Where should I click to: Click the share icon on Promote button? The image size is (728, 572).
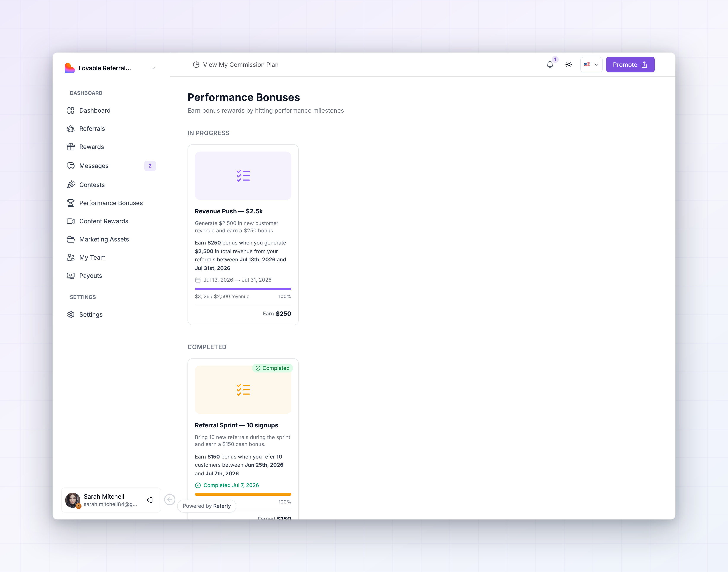[x=644, y=65]
